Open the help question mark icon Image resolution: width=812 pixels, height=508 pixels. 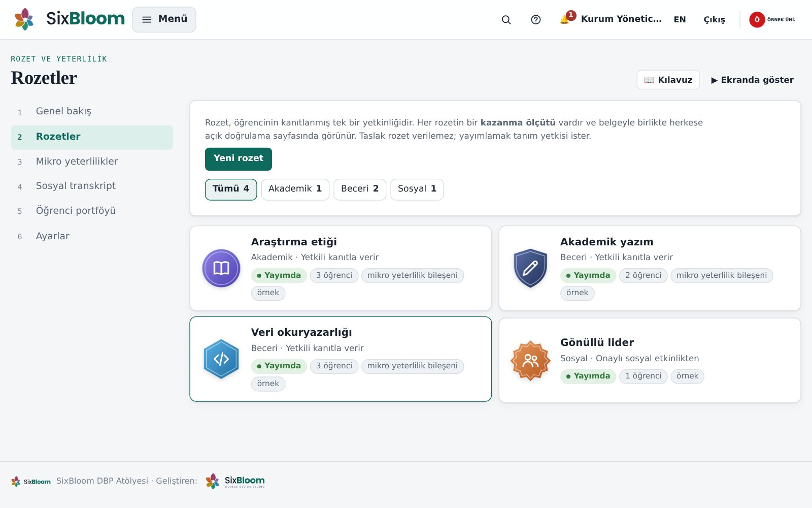[x=535, y=19]
